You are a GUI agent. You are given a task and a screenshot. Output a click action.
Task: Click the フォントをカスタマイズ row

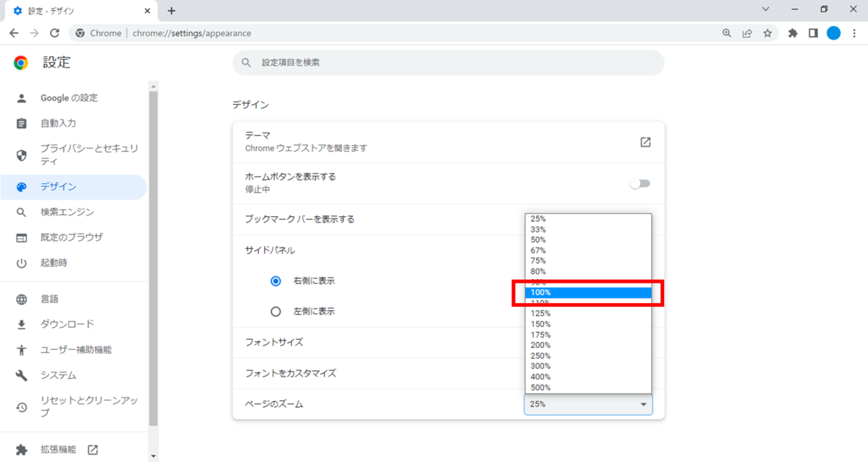448,373
